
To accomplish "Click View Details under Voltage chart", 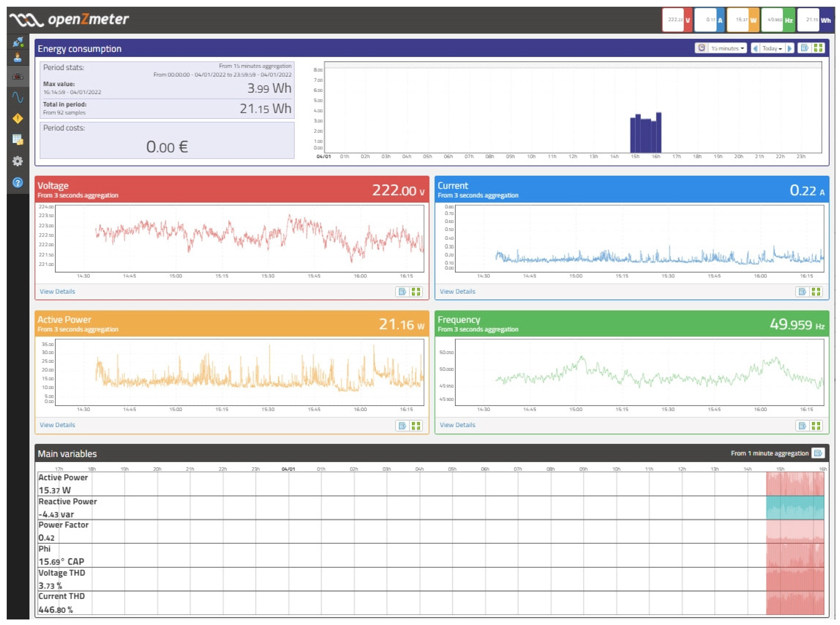I will pyautogui.click(x=57, y=291).
